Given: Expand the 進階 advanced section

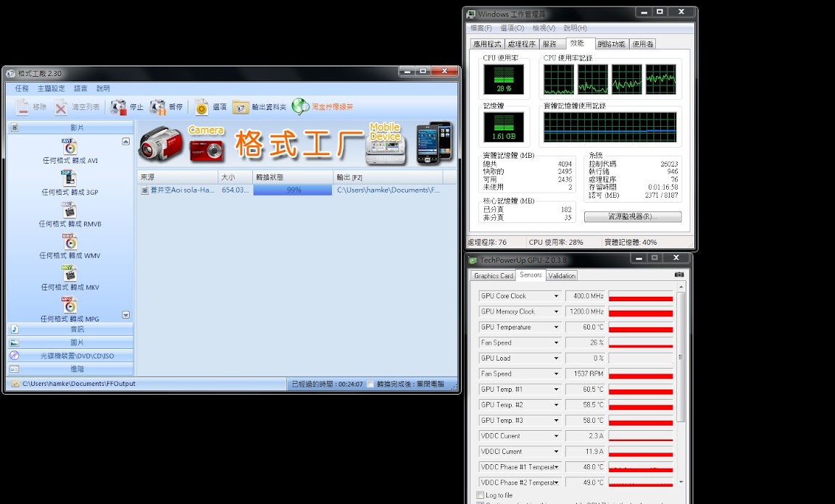Looking at the screenshot, I should (70, 369).
